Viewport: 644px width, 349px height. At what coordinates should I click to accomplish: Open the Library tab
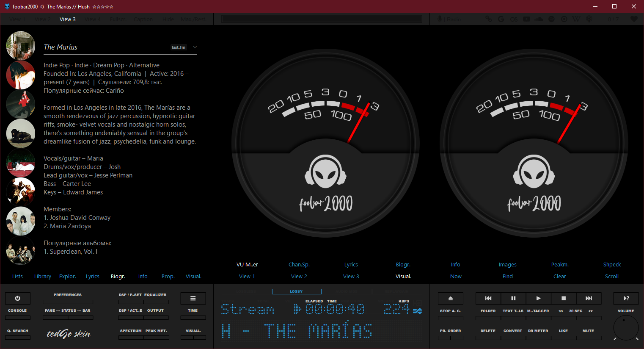(x=43, y=276)
